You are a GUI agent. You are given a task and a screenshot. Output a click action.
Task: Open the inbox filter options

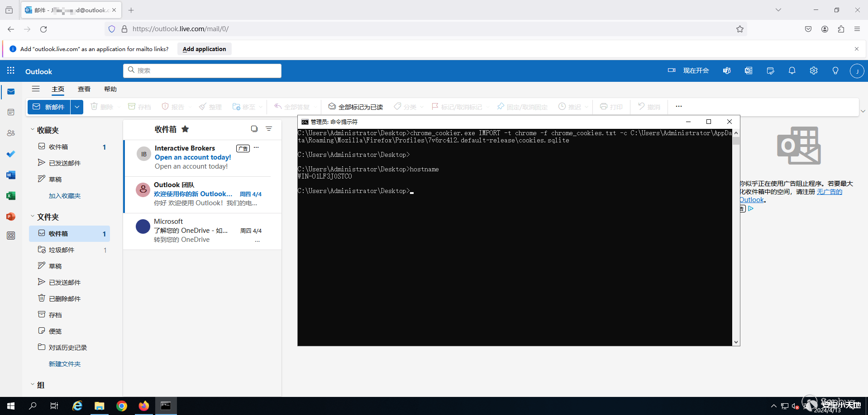pyautogui.click(x=269, y=129)
